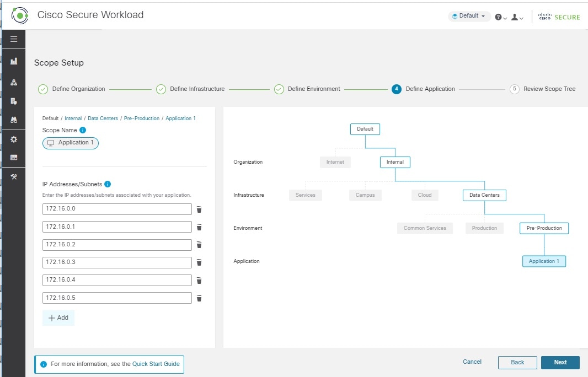The height and width of the screenshot is (377, 588).
Task: Delete the 172.16.0.2 address entry
Action: [199, 245]
